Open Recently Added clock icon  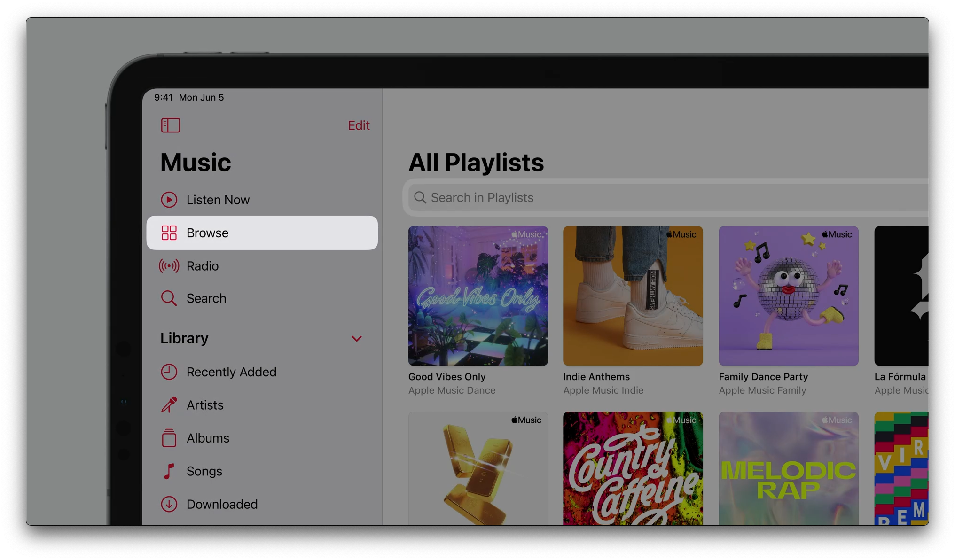[x=169, y=372]
